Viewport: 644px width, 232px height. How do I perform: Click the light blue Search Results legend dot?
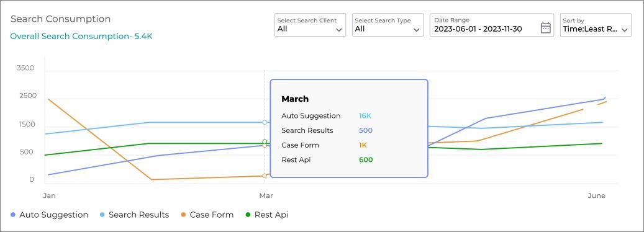102,215
